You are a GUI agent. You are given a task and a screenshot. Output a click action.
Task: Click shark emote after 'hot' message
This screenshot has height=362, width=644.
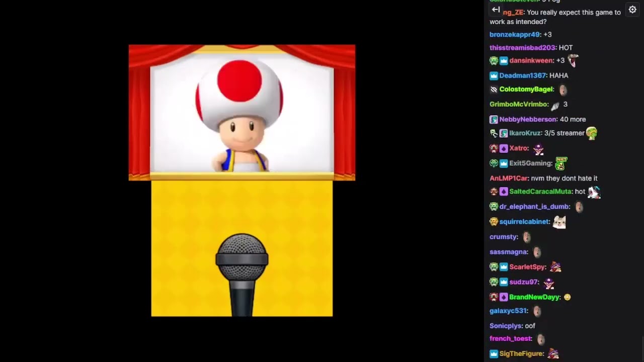click(594, 192)
